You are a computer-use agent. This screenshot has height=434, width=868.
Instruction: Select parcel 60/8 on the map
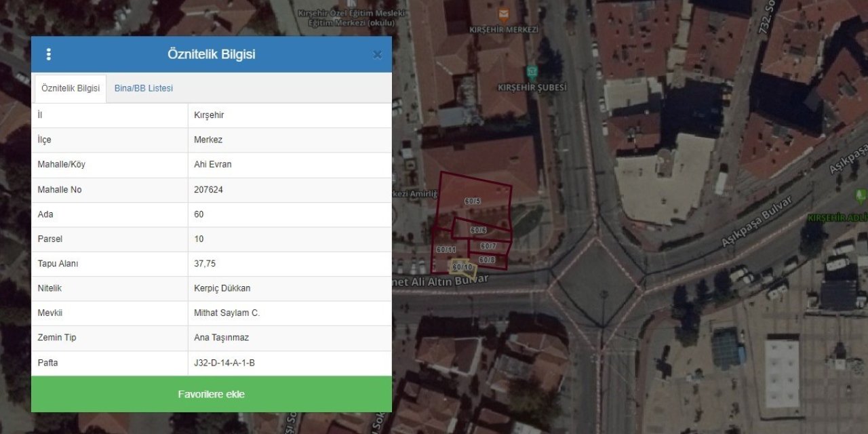tap(487, 260)
